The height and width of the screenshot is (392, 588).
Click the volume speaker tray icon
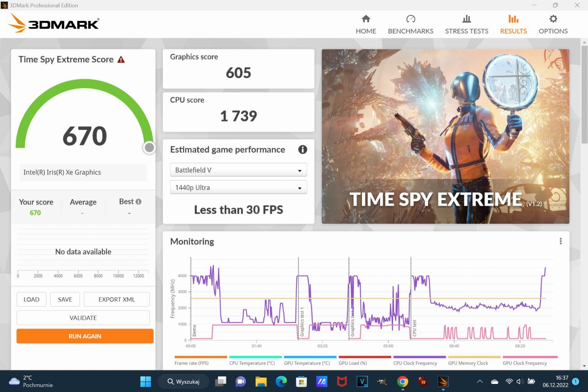520,381
